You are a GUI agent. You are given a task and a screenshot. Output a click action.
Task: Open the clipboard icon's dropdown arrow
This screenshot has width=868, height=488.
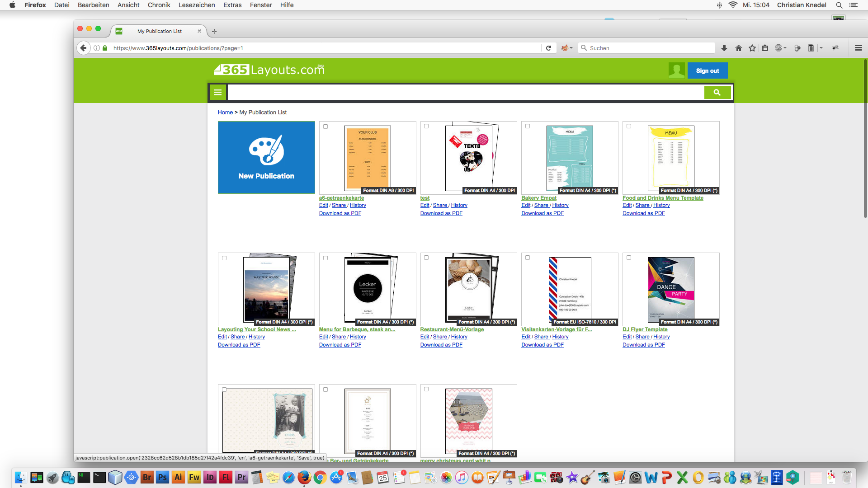821,48
